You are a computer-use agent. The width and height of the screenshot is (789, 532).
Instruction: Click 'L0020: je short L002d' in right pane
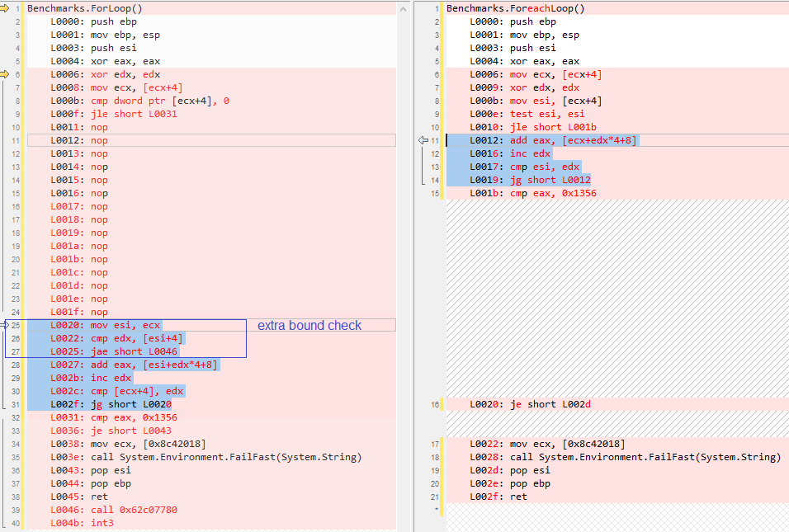(530, 404)
